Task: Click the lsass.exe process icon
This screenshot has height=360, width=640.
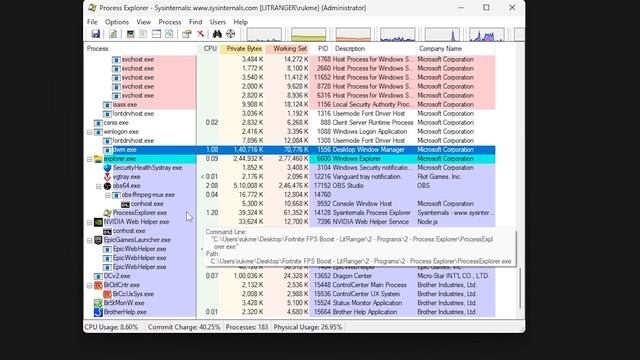Action: [107, 104]
